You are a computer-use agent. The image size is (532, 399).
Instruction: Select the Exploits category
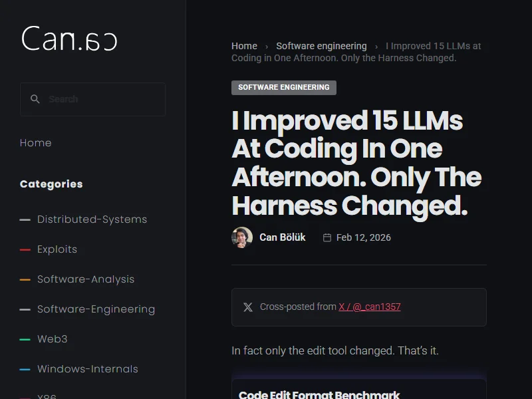coord(57,249)
